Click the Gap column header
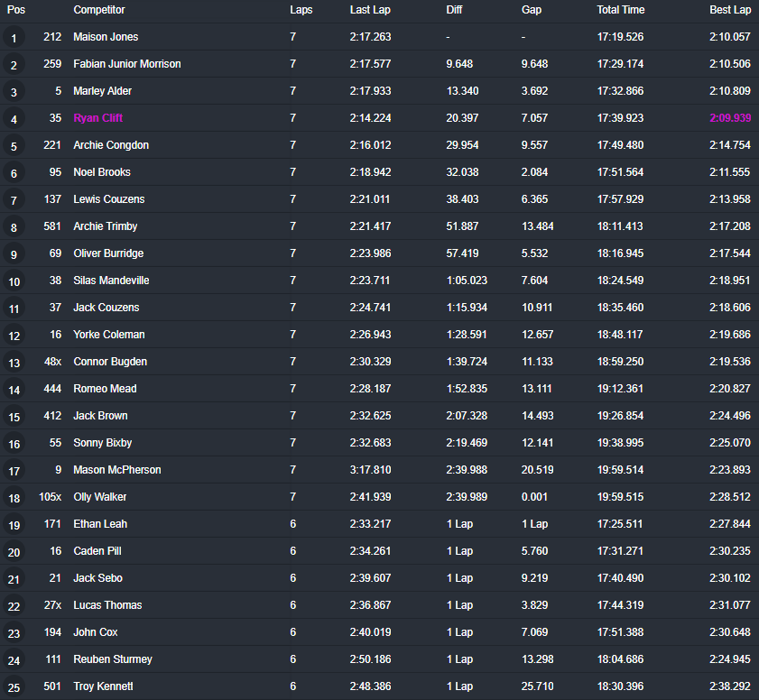 coord(532,10)
